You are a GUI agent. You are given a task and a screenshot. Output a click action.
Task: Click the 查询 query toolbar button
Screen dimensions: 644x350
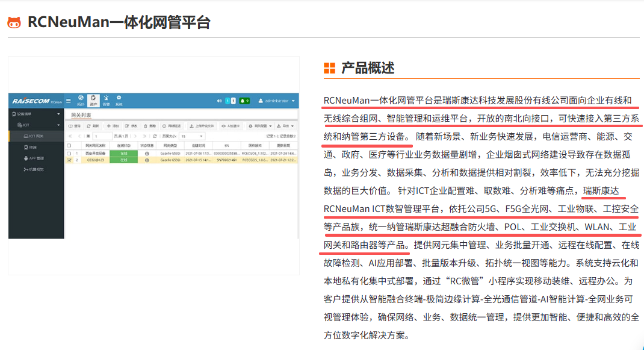coord(75,126)
